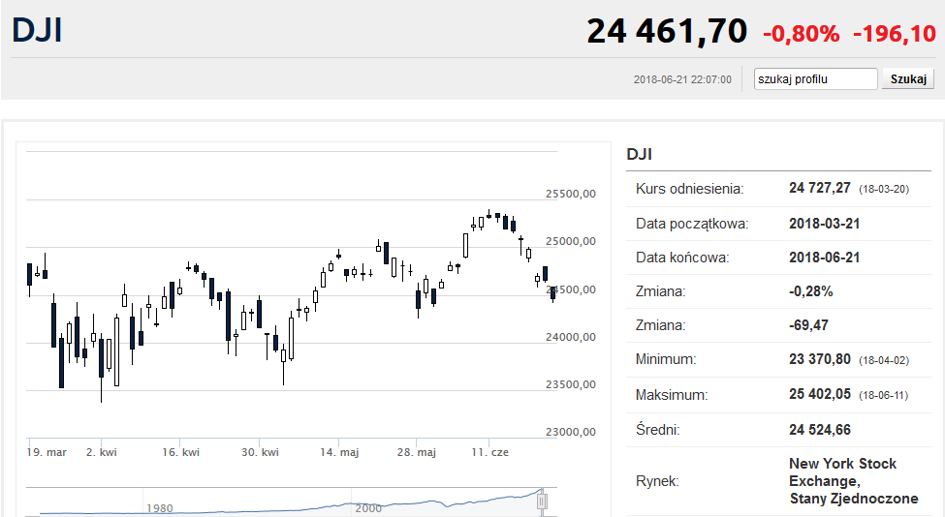Click the Kurs odniesienia value 24 727,27
This screenshot has height=517, width=945.
pyautogui.click(x=820, y=189)
